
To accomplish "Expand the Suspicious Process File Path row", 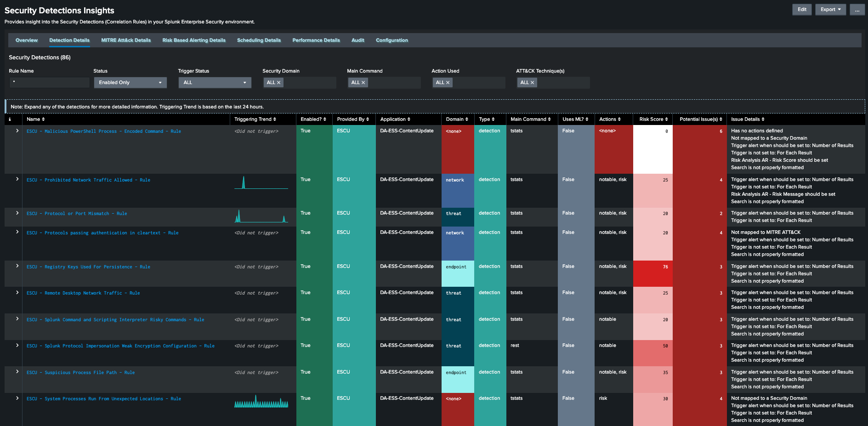I will [17, 372].
